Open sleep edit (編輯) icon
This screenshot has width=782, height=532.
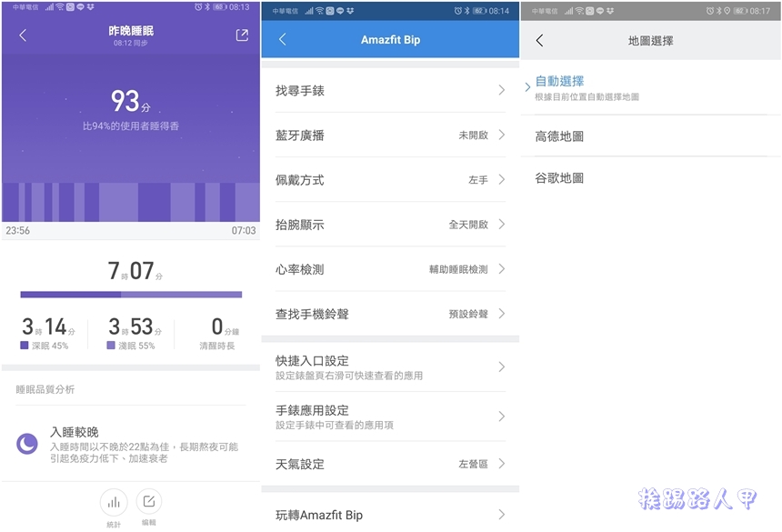[x=148, y=502]
